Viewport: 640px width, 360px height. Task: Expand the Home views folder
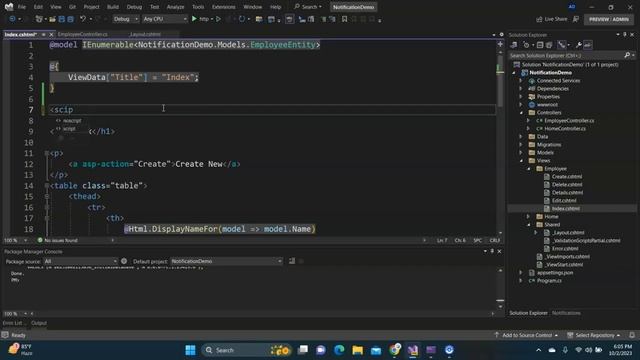coord(529,217)
